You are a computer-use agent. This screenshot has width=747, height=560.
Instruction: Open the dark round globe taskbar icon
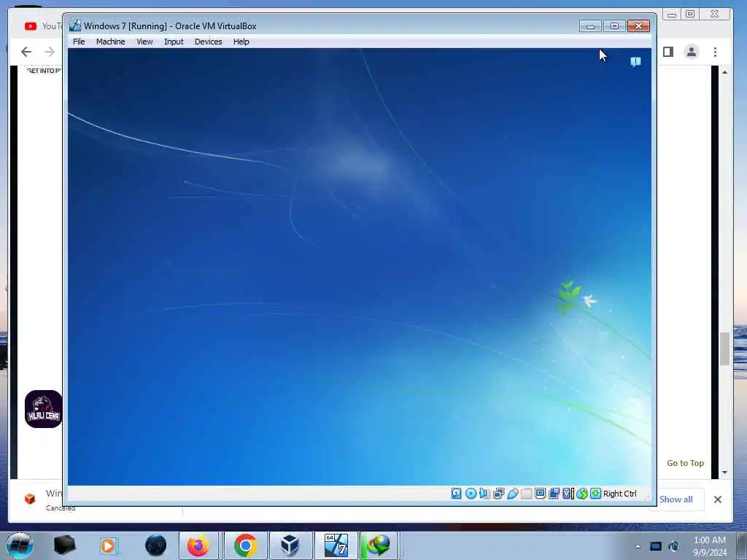click(x=155, y=545)
